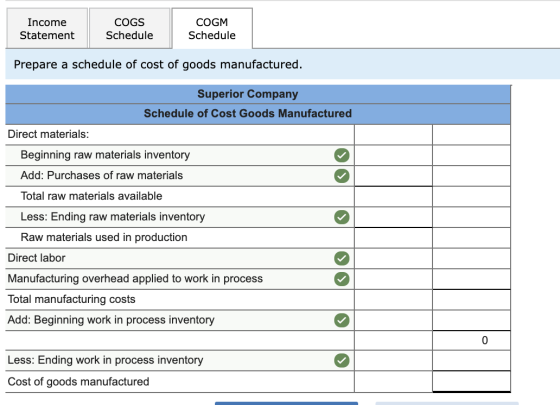
Task: Select Manufacturing overhead applied last column cell
Action: click(471, 279)
